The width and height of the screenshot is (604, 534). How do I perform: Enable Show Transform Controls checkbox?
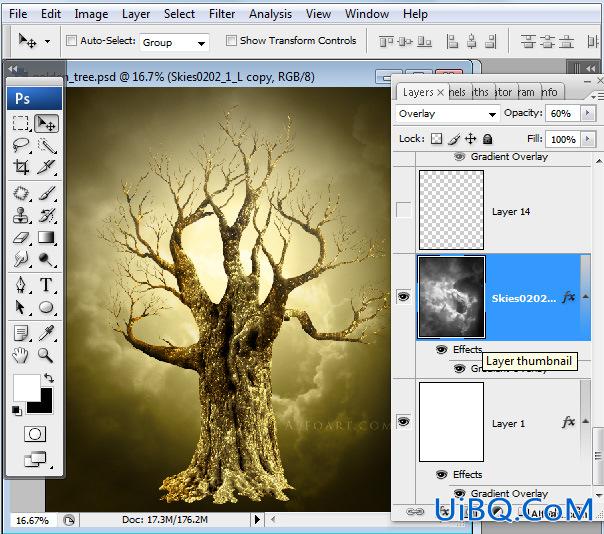click(231, 40)
